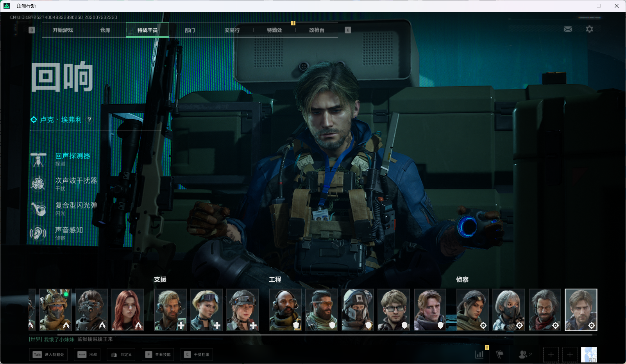Click the question mark beside 卢克·埃弗利
The image size is (626, 364).
tap(89, 120)
